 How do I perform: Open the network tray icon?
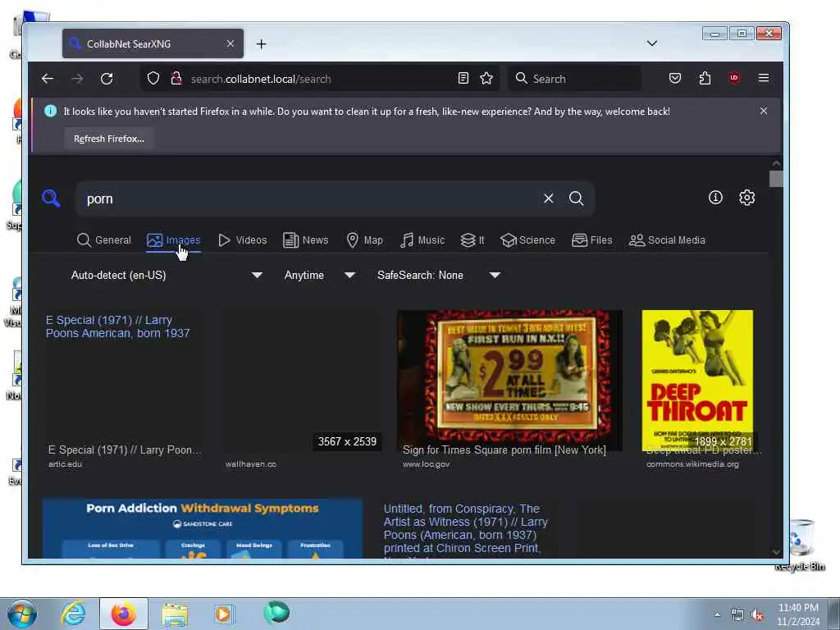[737, 615]
